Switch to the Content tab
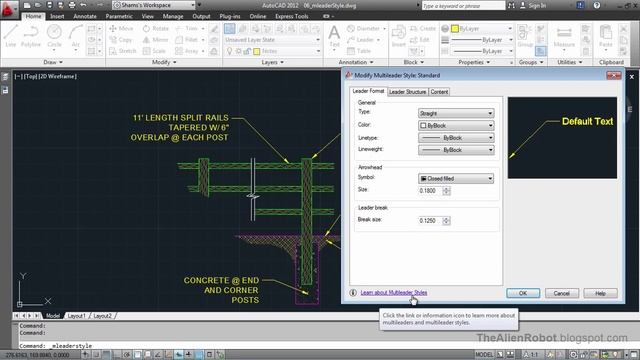This screenshot has height=360, width=640. (439, 92)
